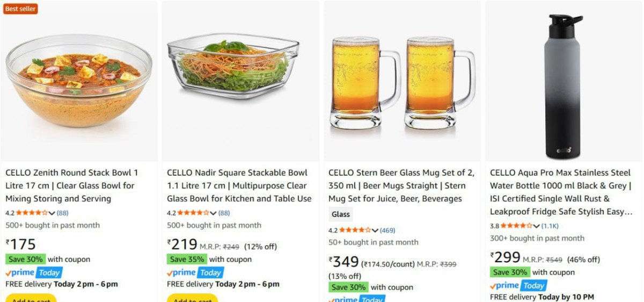This screenshot has height=302, width=644.
Task: Click Save 35% coupon badge on Nadir Bowl
Action: click(x=187, y=259)
